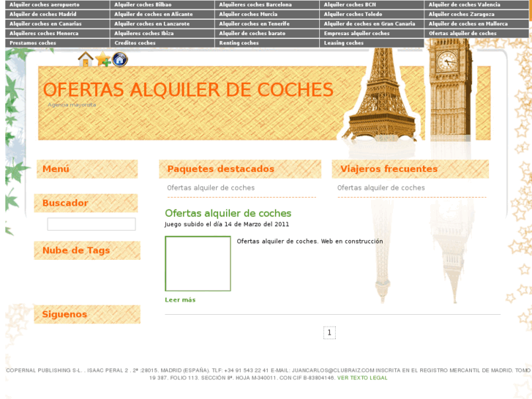This screenshot has height=399, width=532.
Task: Select Leasing coches
Action: 372,42
